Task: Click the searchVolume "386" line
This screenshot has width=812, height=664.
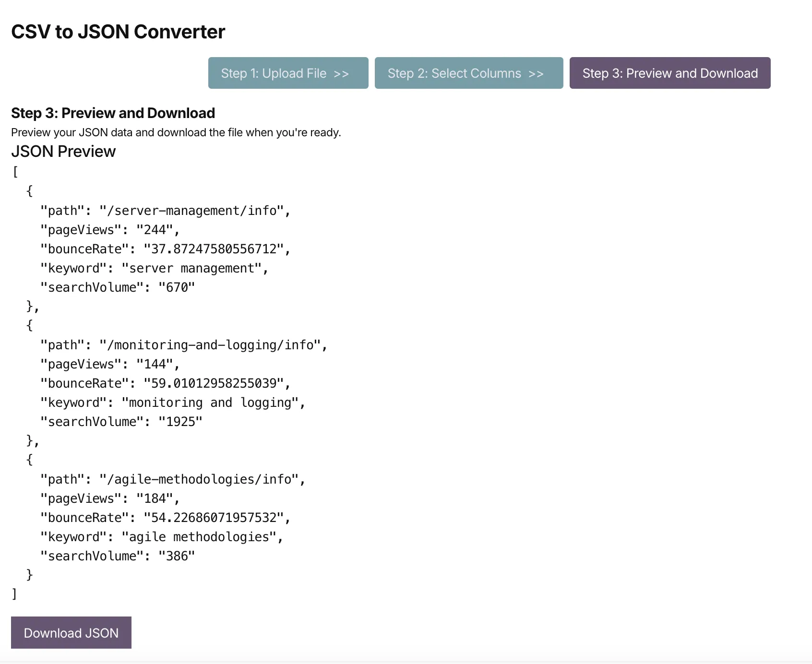Action: tap(118, 556)
